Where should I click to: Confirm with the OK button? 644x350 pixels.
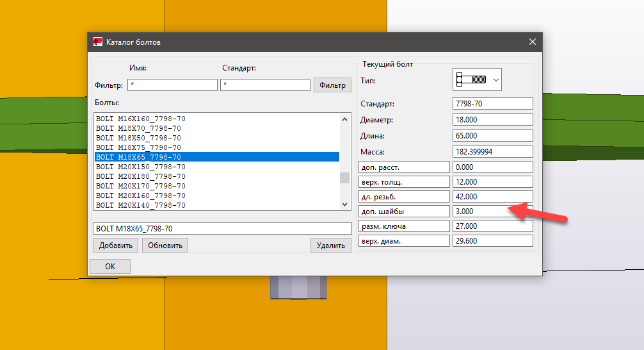pyautogui.click(x=110, y=266)
